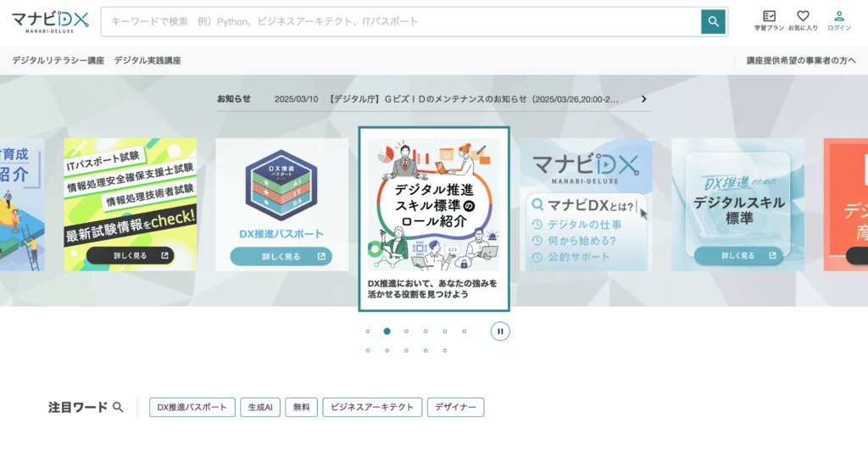Click the orange banner at the right edge
The image size is (868, 467).
coord(846,205)
